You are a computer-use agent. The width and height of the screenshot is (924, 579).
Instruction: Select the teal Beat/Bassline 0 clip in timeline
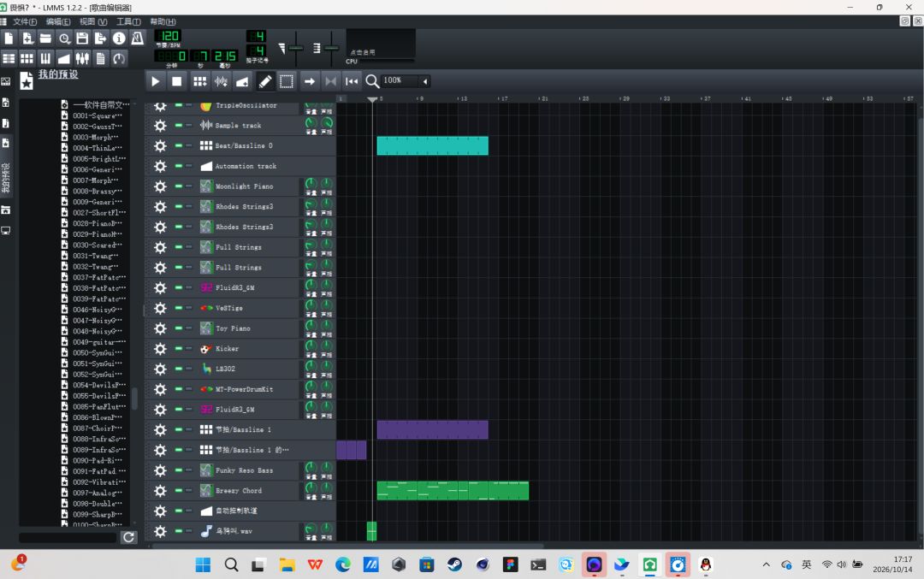coord(433,146)
